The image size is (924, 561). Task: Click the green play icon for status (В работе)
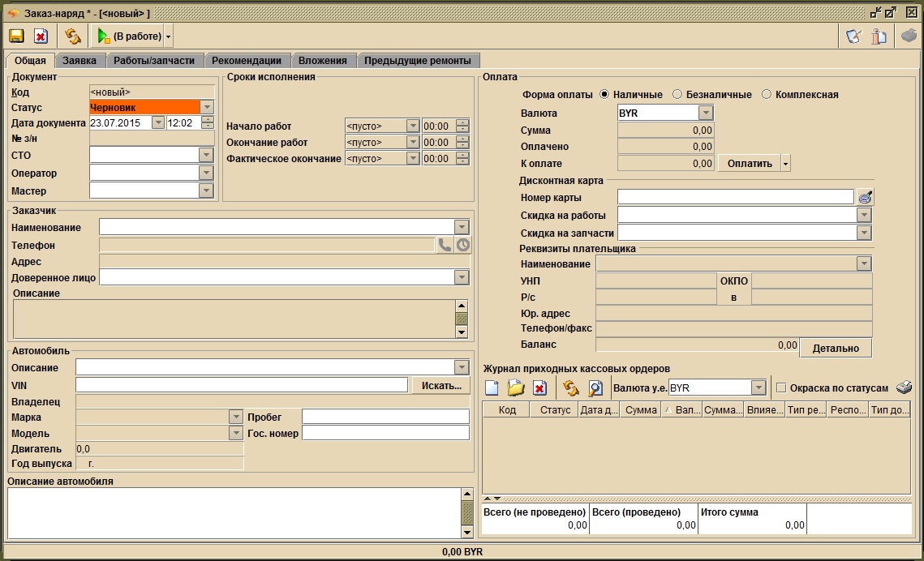click(x=104, y=36)
